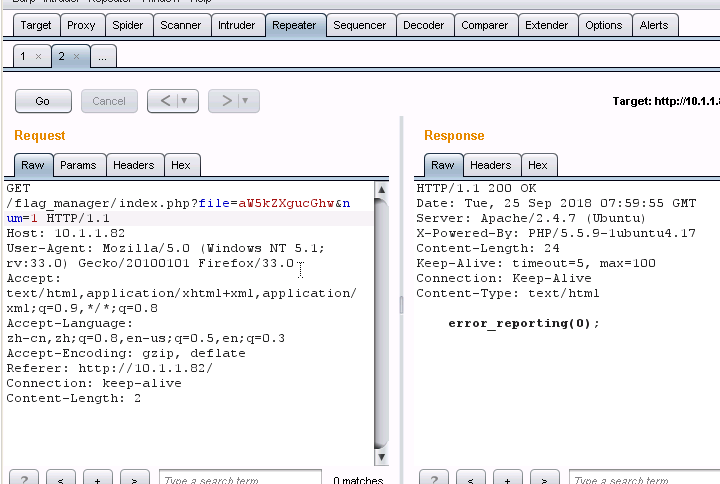The height and width of the screenshot is (484, 720).
Task: Switch to Repeater sub-tab 1
Action: click(x=23, y=56)
